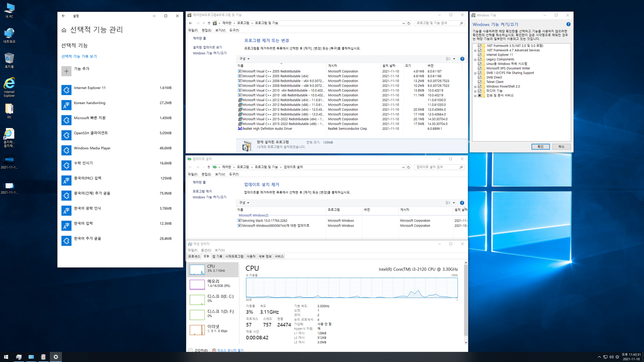Toggle the Linux용 Windows 하위 시스템 checkbox
Image resolution: width=644 pixels, height=362 pixels.
tap(479, 64)
